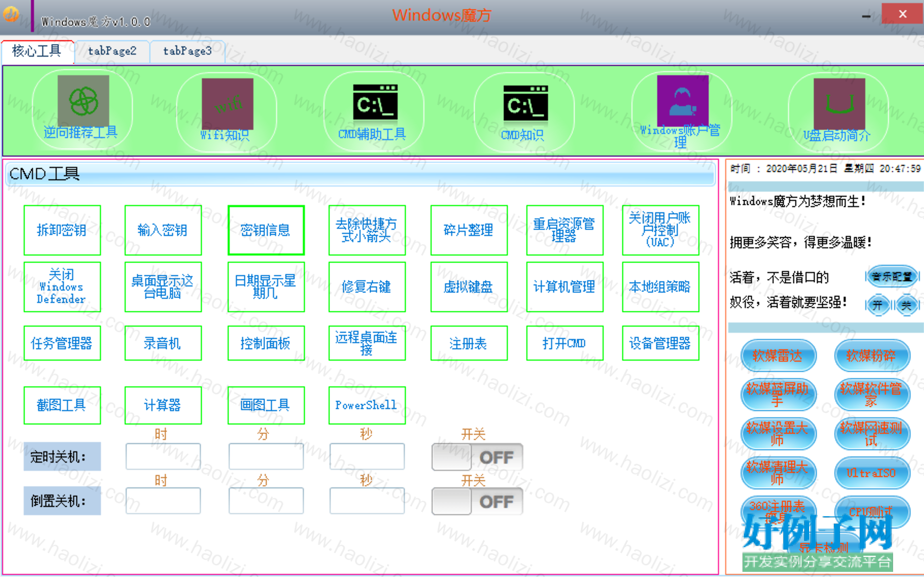Turn music off with the 关 button

click(x=906, y=305)
